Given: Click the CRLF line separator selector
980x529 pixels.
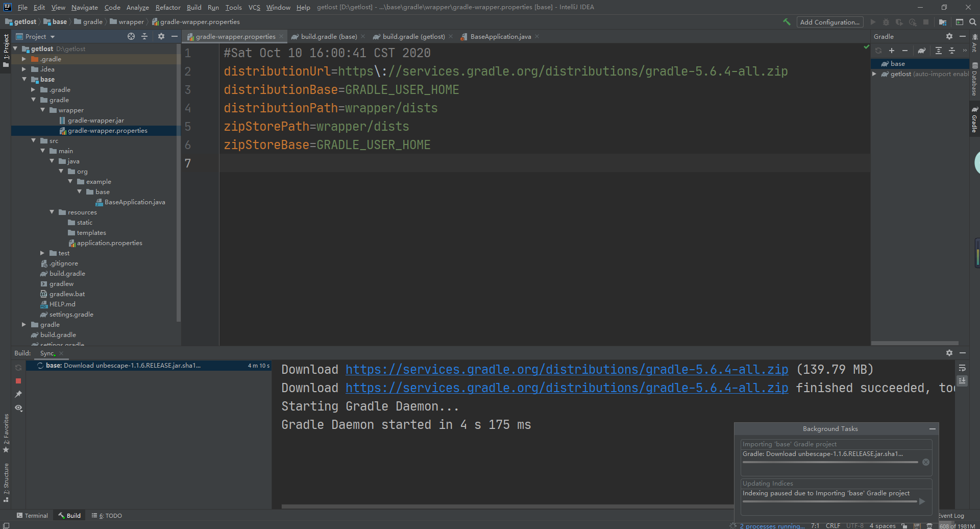Looking at the screenshot, I should click(832, 525).
